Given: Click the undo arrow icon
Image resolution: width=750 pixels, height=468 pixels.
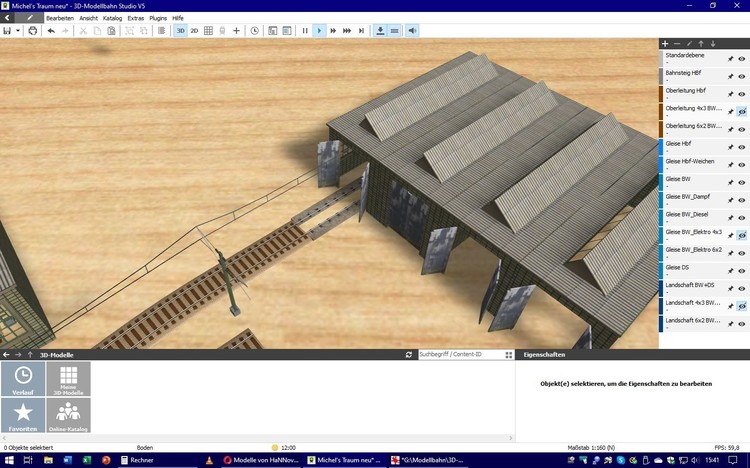Looking at the screenshot, I should click(x=52, y=31).
